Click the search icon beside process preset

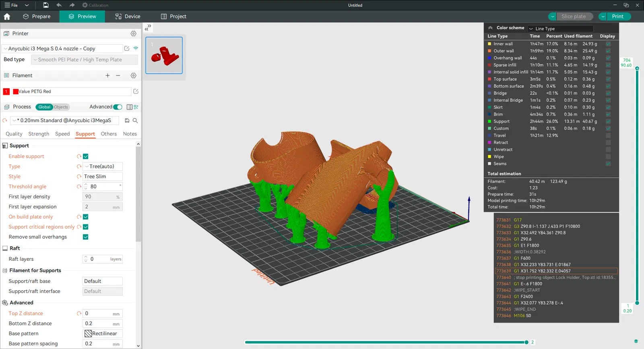135,120
